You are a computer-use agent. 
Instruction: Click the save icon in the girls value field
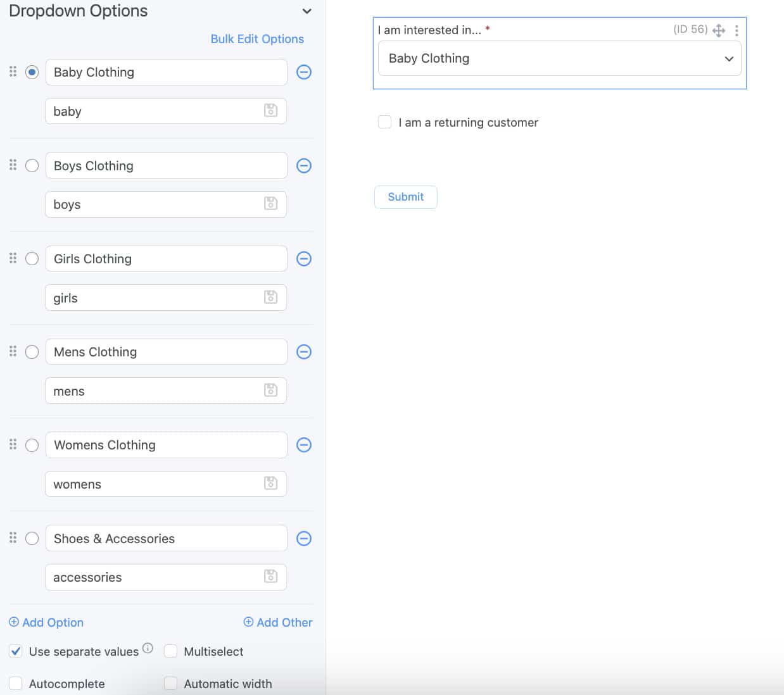click(271, 297)
